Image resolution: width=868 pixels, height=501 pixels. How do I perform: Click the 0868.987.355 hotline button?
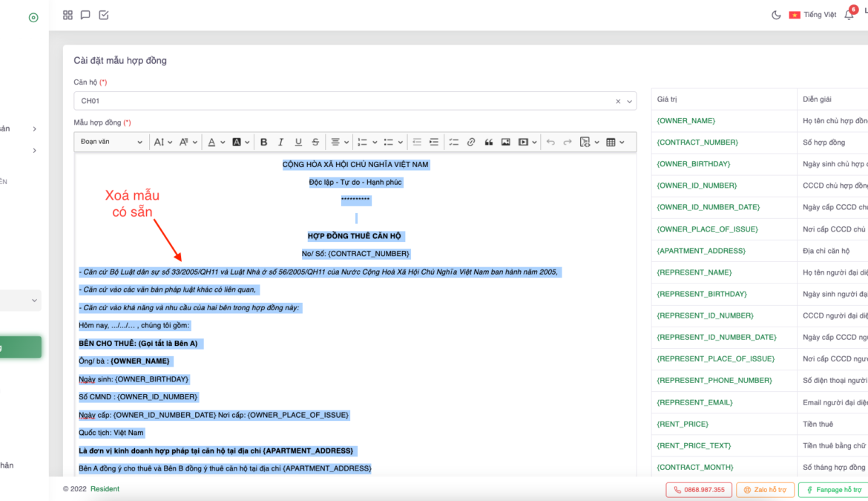(699, 490)
